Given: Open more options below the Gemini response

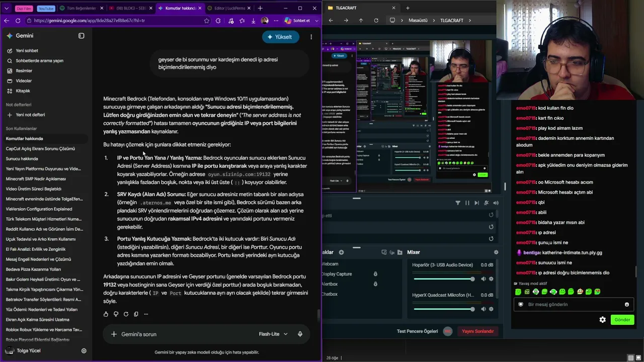Looking at the screenshot, I should (146, 314).
